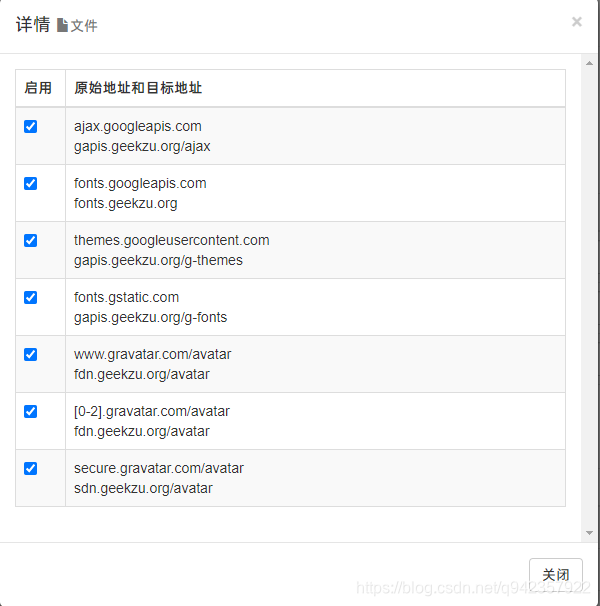Click the 关闭 button
The height and width of the screenshot is (606, 600).
pos(556,574)
